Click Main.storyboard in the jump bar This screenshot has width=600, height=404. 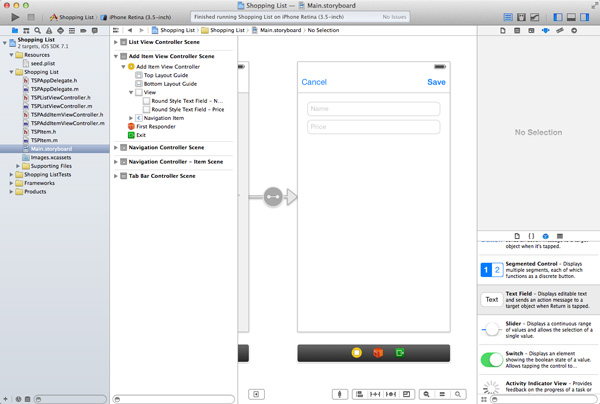click(x=277, y=30)
